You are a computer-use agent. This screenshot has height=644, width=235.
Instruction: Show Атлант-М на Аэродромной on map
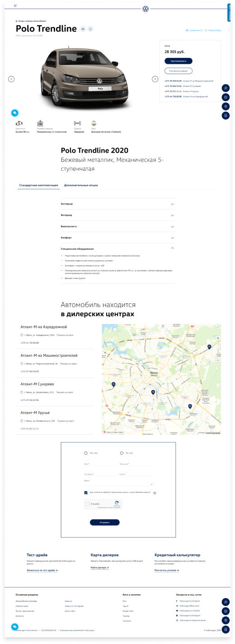tap(65, 335)
